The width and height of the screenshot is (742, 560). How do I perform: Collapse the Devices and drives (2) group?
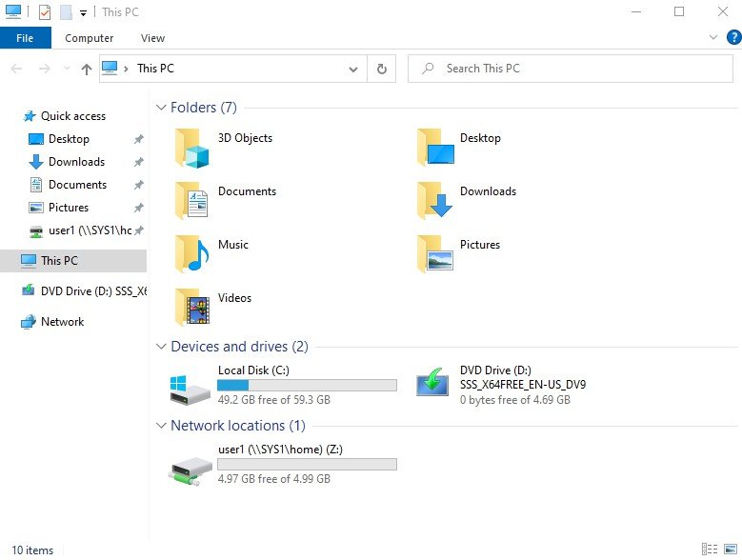161,347
